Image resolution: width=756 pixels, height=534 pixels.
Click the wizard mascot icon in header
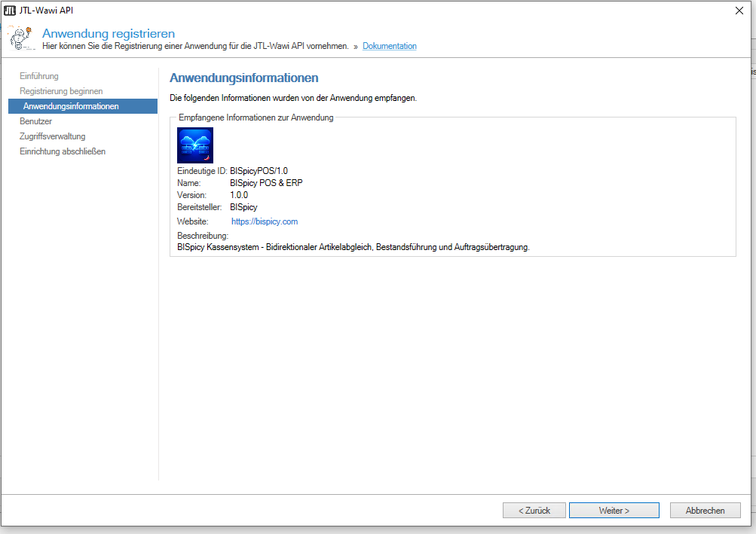coord(20,38)
